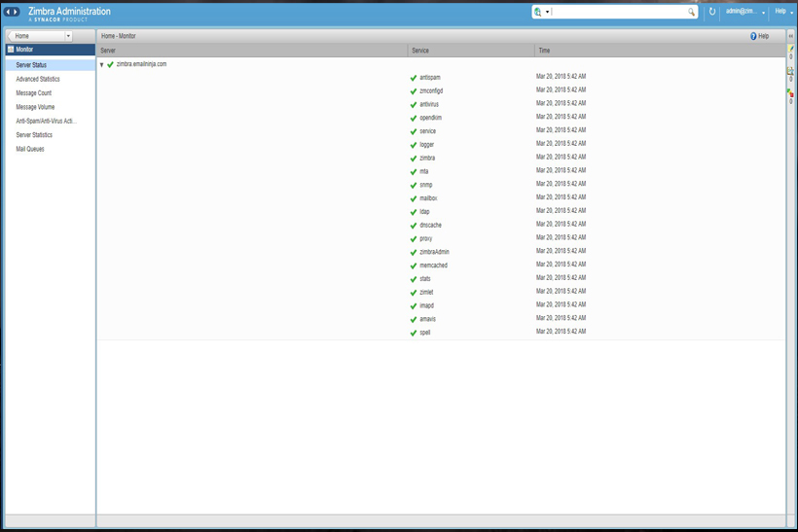Open the Home navigation dropdown arrow
Image resolution: width=798 pixels, height=532 pixels.
(68, 36)
